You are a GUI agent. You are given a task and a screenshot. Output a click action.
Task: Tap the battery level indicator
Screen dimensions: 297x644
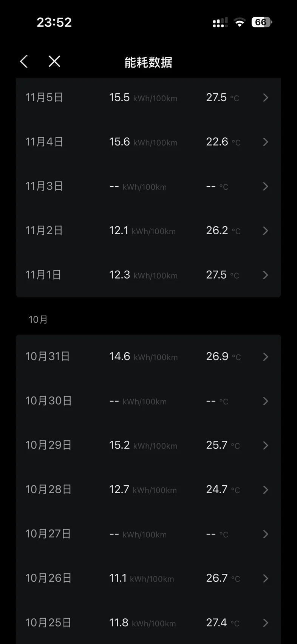[261, 22]
